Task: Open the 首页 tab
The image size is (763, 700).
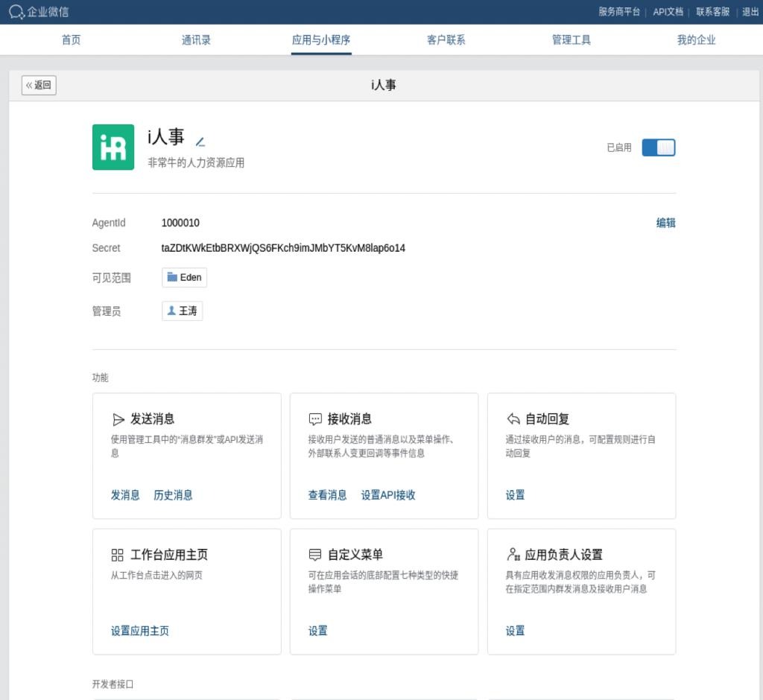Action: (x=71, y=40)
